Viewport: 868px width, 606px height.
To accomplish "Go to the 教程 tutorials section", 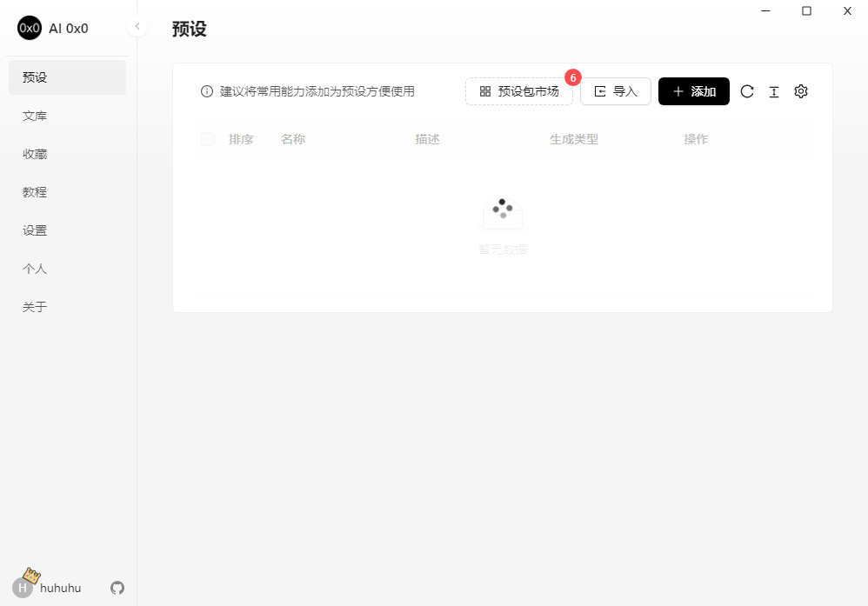I will tap(35, 191).
